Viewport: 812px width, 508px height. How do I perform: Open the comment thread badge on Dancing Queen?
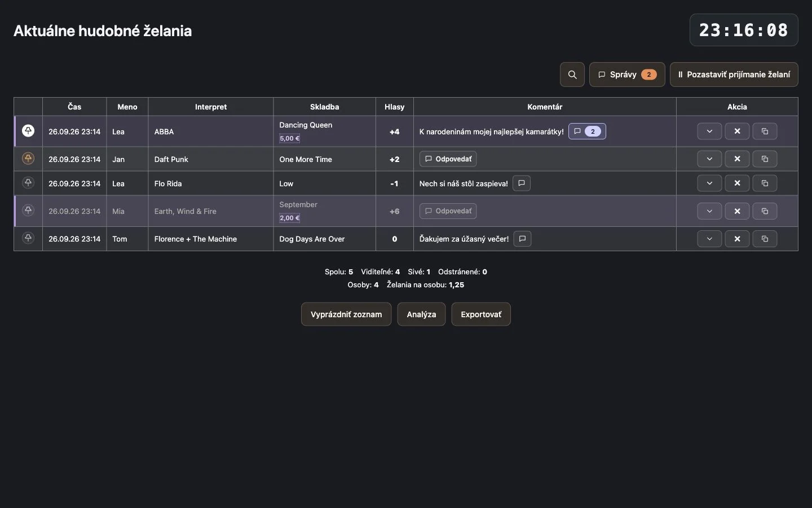(x=587, y=131)
